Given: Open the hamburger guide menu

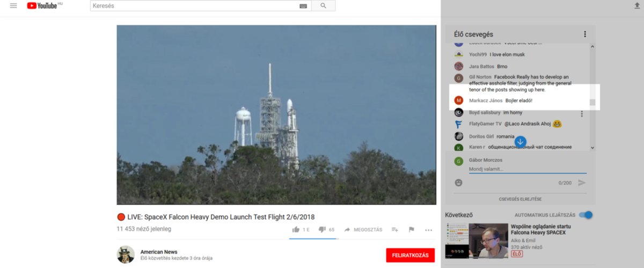Looking at the screenshot, I should 13,6.
